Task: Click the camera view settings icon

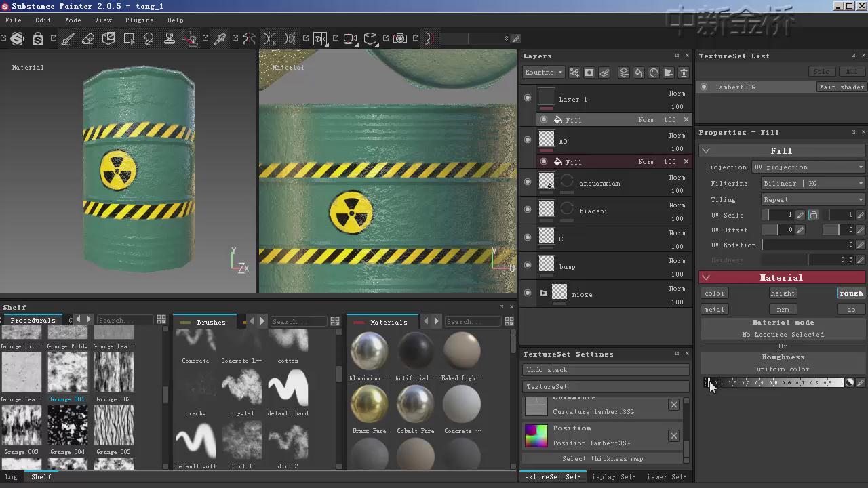Action: 350,39
